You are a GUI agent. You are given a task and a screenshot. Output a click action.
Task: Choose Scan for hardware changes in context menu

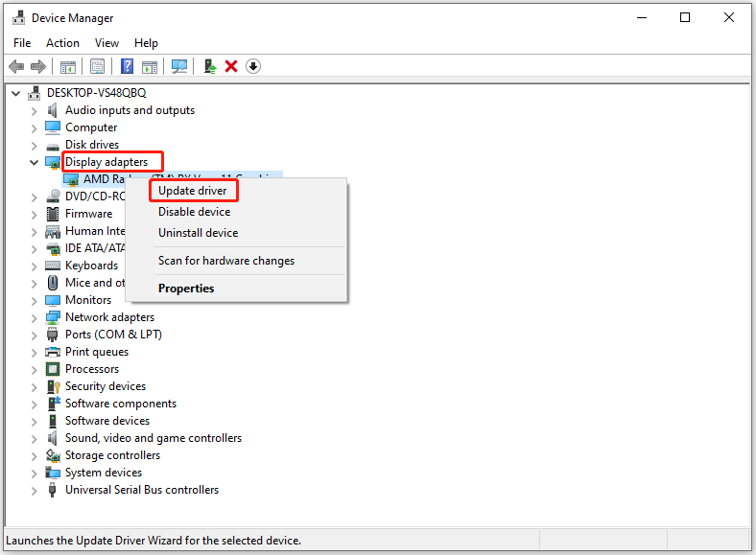click(x=226, y=261)
